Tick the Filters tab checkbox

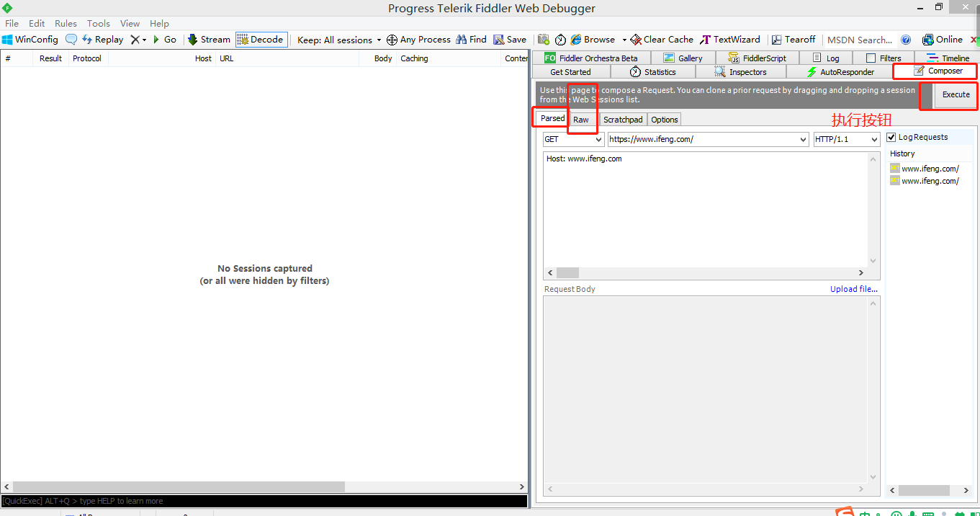tap(871, 58)
